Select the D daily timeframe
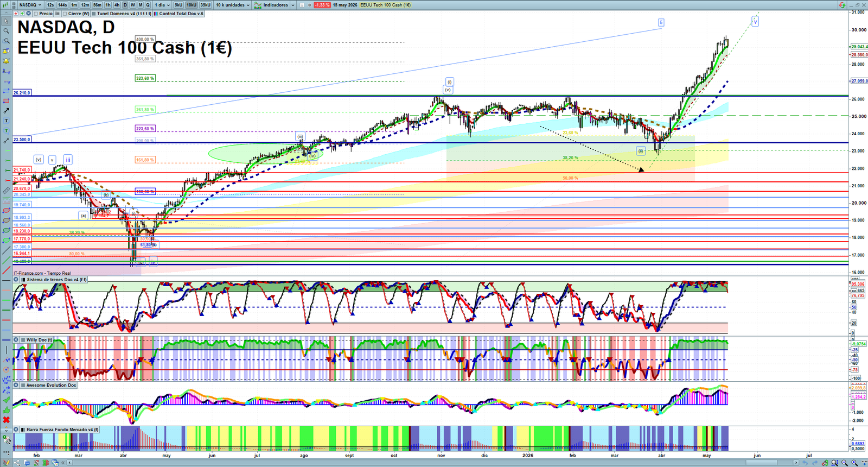The width and height of the screenshot is (868, 467). 125,5
